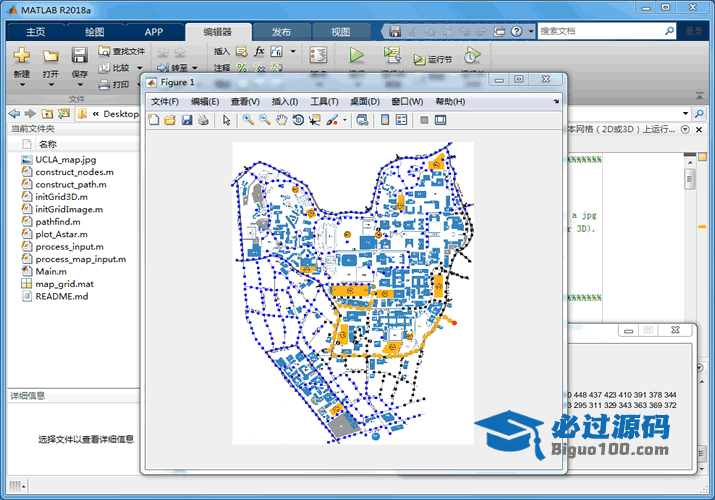Open the dropdown arrow after the fx icons
This screenshot has height=500, width=715.
(x=293, y=52)
